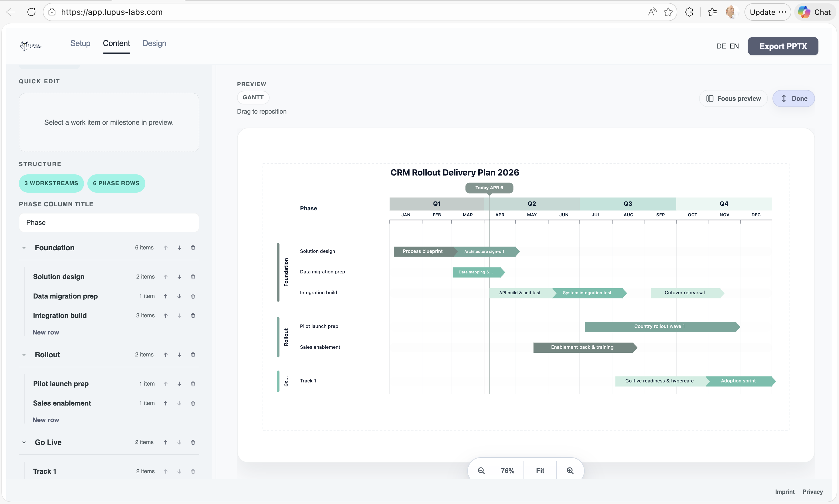The height and width of the screenshot is (504, 839).
Task: Open the Imprint link
Action: (x=785, y=491)
